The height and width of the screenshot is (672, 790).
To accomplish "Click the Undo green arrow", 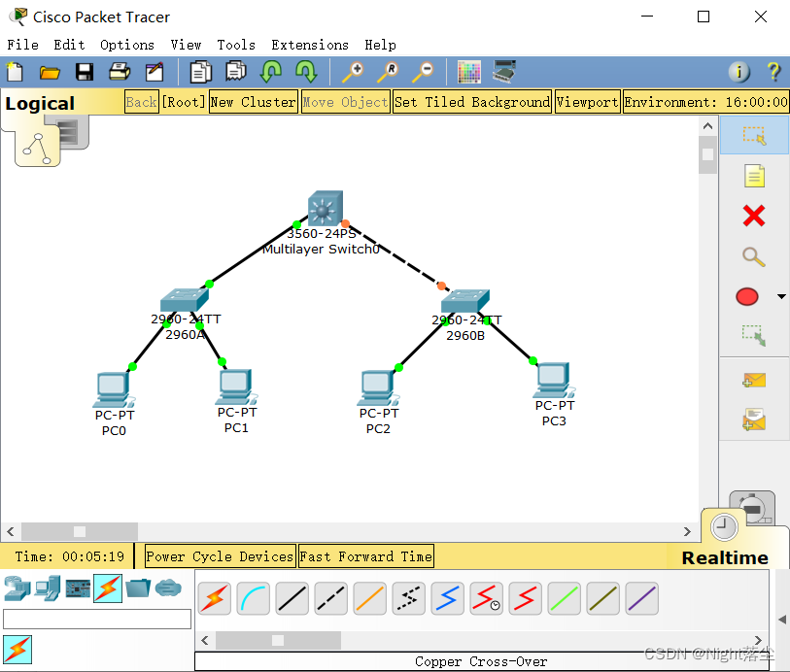I will 270,72.
